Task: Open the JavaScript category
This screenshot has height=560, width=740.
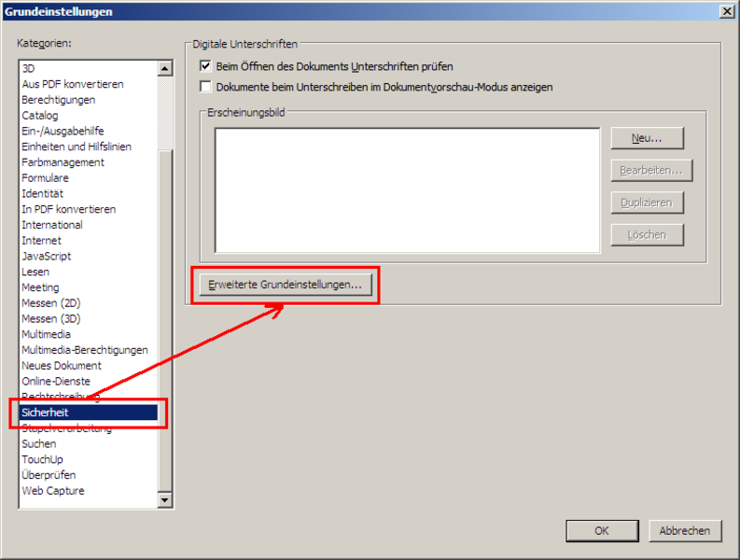Action: (47, 256)
